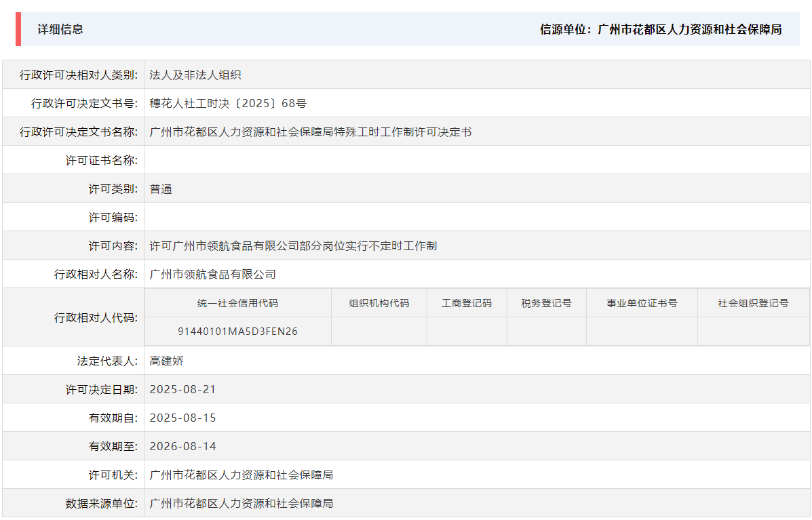Select credit code 91440101MA5D3FEN26
This screenshot has width=812, height=520.
[239, 332]
